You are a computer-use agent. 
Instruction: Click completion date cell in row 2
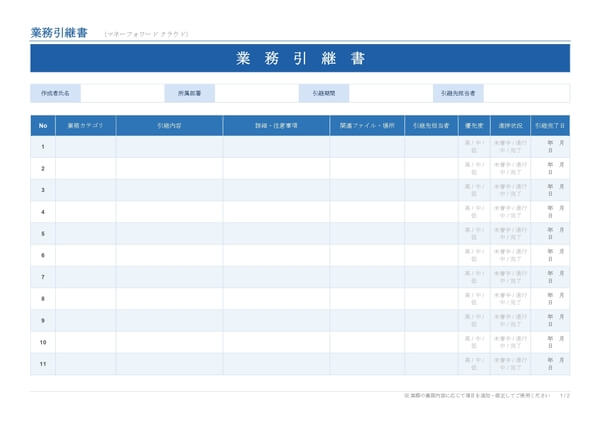(550, 168)
